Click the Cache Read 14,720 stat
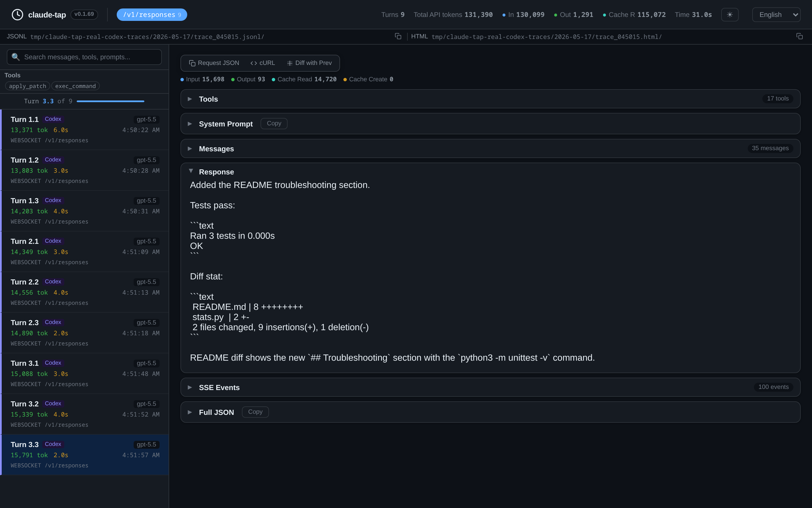812x508 pixels. 304,79
